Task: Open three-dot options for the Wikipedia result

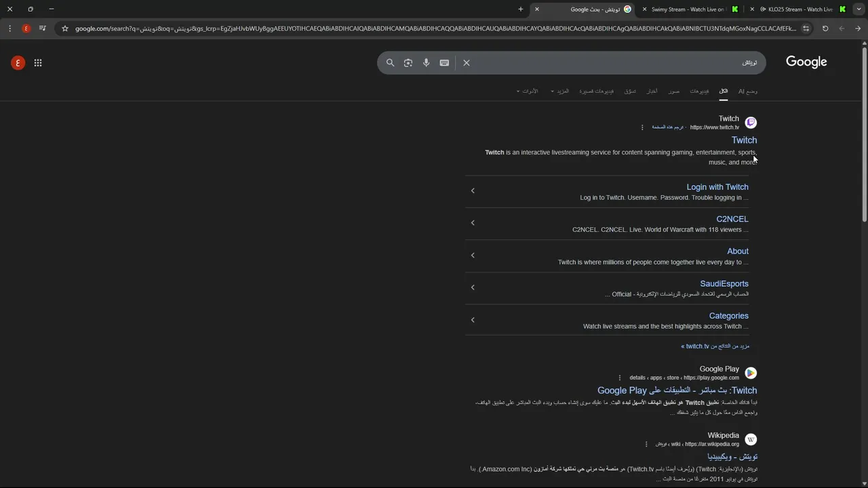Action: coord(646,444)
